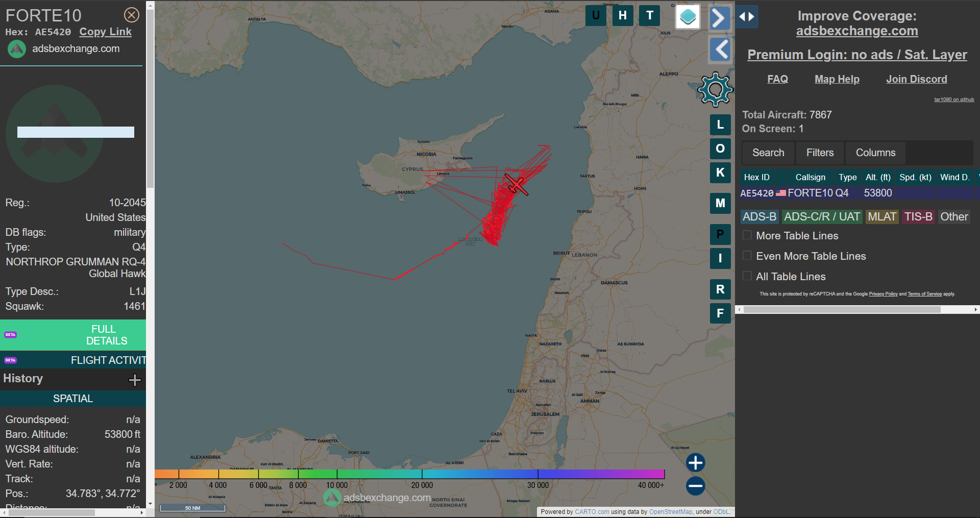Open the Search tab
Image resolution: width=980 pixels, height=518 pixels.
768,153
